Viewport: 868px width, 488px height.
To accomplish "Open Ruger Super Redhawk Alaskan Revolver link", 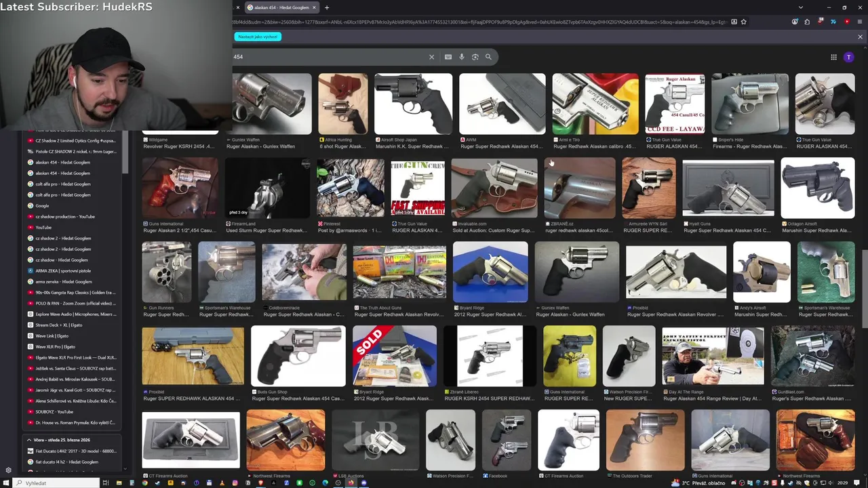I will pyautogui.click(x=675, y=314).
